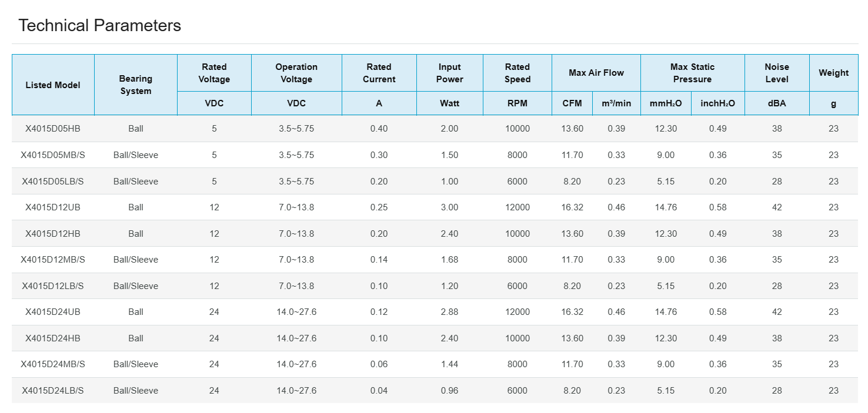Click the CFM sub-header cell
The height and width of the screenshot is (413, 868).
click(x=572, y=103)
